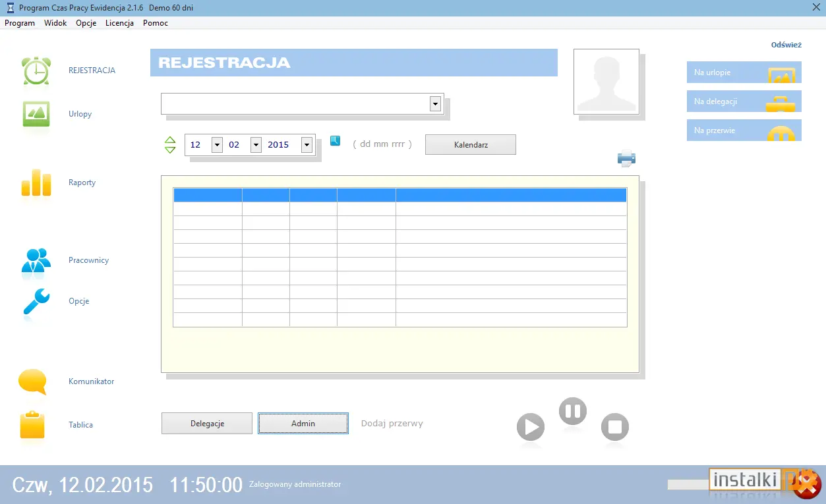Click the employee photo placeholder
The image size is (826, 504).
(606, 82)
